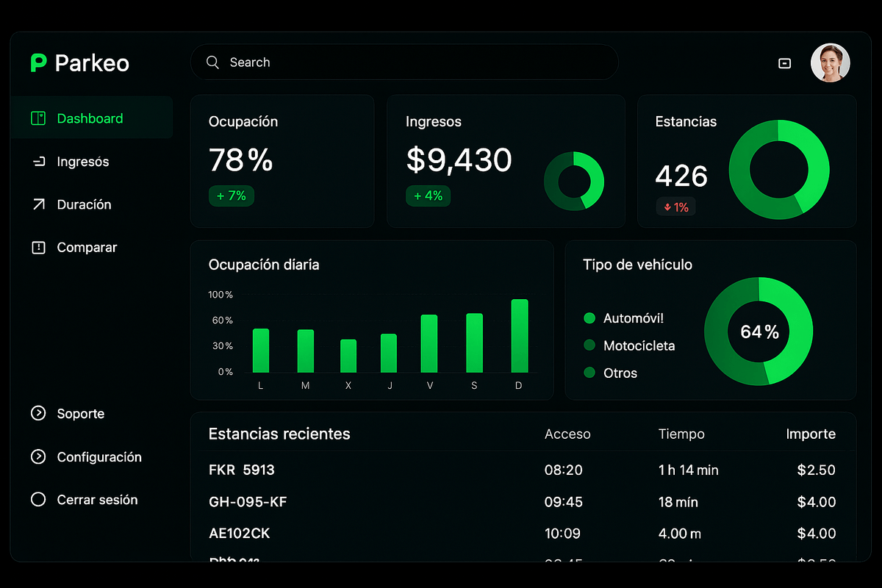The height and width of the screenshot is (588, 882).
Task: Select Configuración in the sidebar menu
Action: tap(99, 456)
